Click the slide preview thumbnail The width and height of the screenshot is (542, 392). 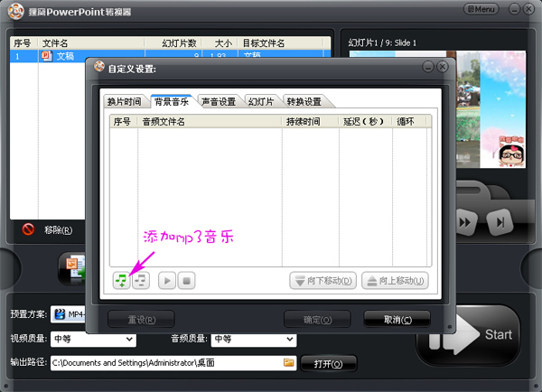click(491, 109)
